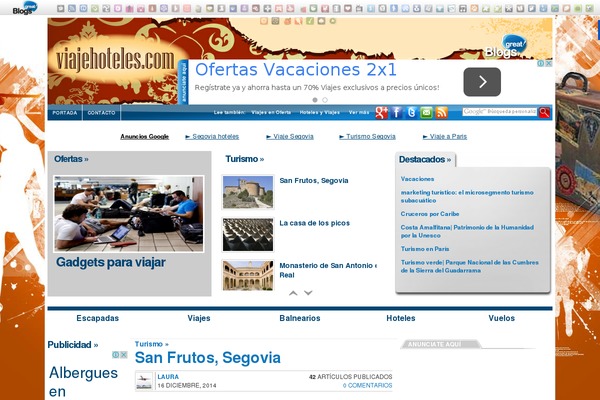Open the Monasterio de San Antonio thumbnail
600x400 pixels.
click(248, 275)
